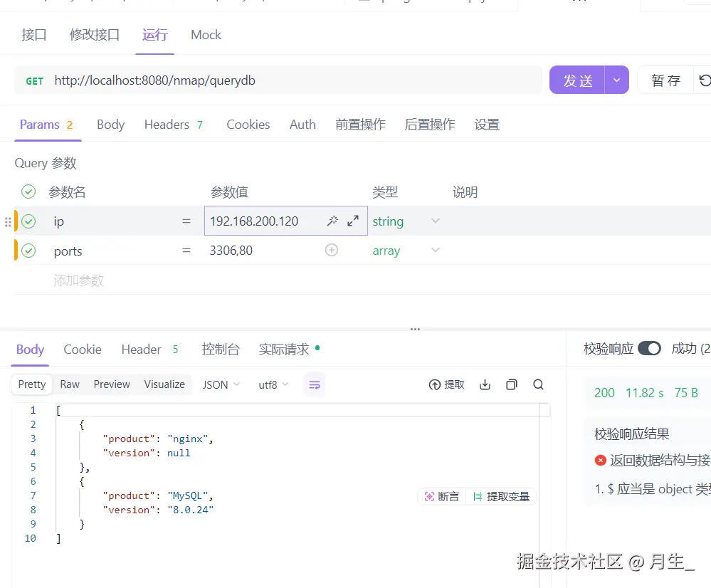Switch to Preview view

point(112,384)
